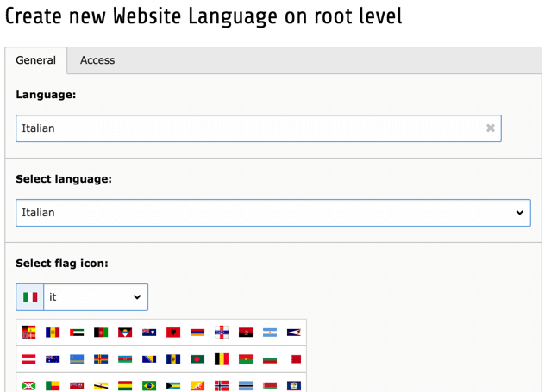Click the 'Language:' field label
Screen dimensions: 551x392
46,95
